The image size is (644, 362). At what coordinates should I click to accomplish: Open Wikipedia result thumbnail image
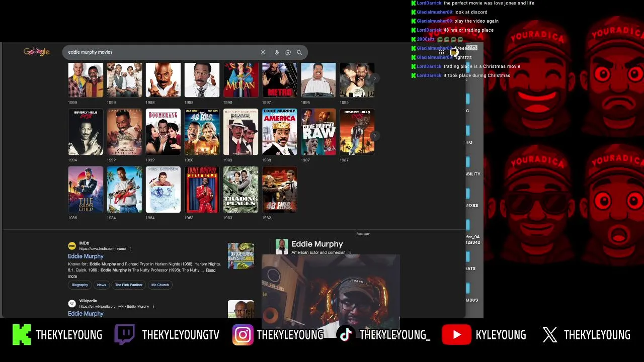(x=240, y=309)
